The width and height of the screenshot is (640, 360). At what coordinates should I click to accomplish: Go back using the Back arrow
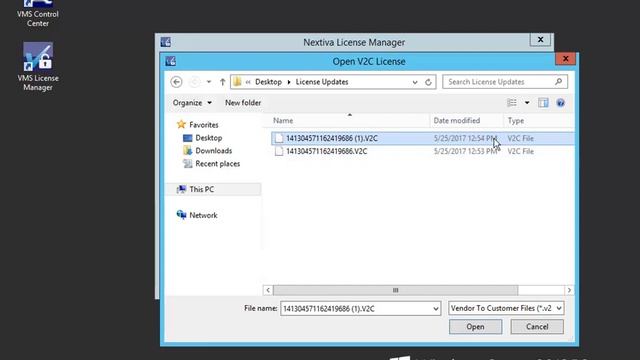[176, 82]
